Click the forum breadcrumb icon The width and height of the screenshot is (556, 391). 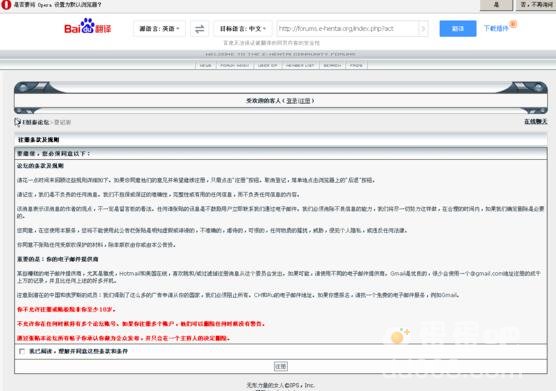click(17, 122)
